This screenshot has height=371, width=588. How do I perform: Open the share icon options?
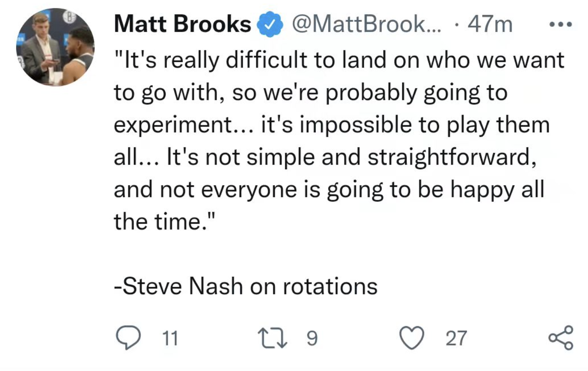560,338
